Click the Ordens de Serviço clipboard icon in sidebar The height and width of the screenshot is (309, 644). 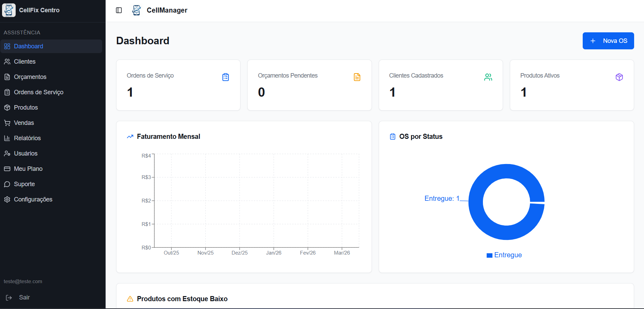(x=7, y=92)
